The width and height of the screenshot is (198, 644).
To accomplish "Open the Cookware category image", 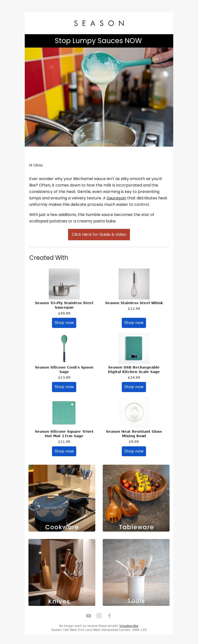I will pos(62,498).
